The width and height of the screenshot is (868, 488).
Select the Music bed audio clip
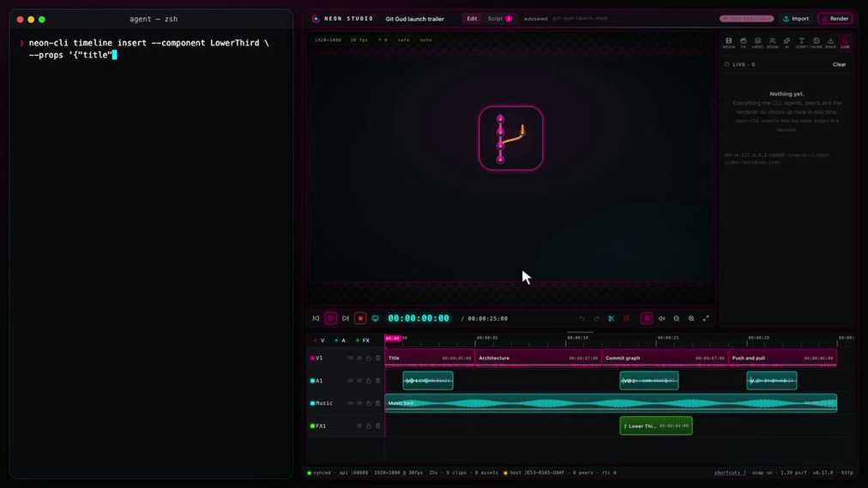coord(612,403)
